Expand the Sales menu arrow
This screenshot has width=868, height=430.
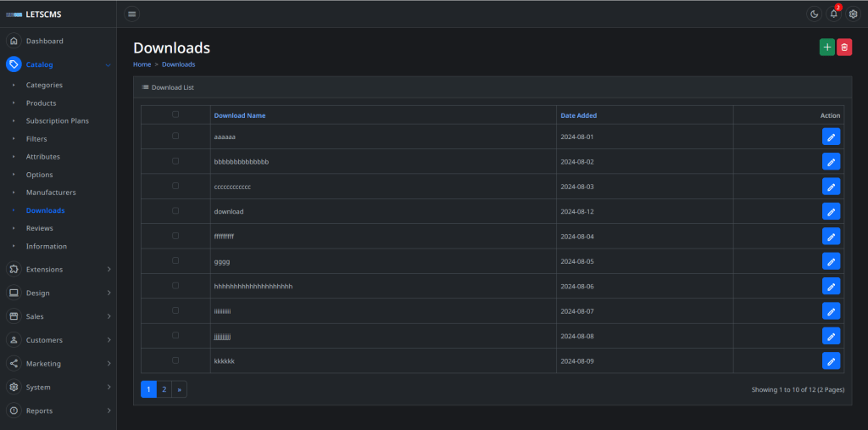click(109, 316)
